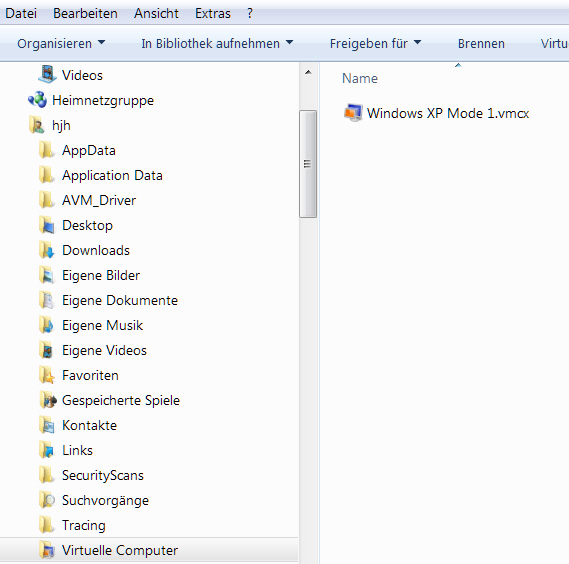The height and width of the screenshot is (564, 569).
Task: Click the Application Data folder icon
Action: click(x=46, y=175)
